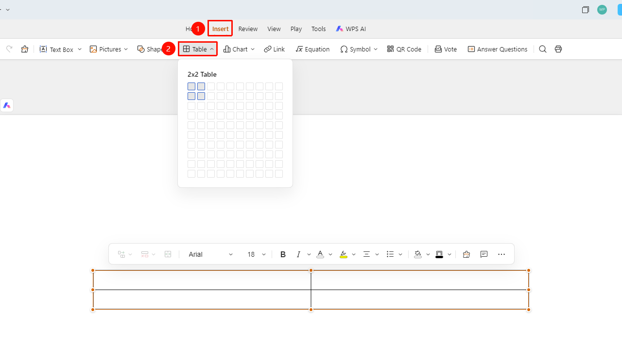Viewport: 622px width, 364px height.
Task: Click the user avatar in the title bar
Action: [602, 10]
